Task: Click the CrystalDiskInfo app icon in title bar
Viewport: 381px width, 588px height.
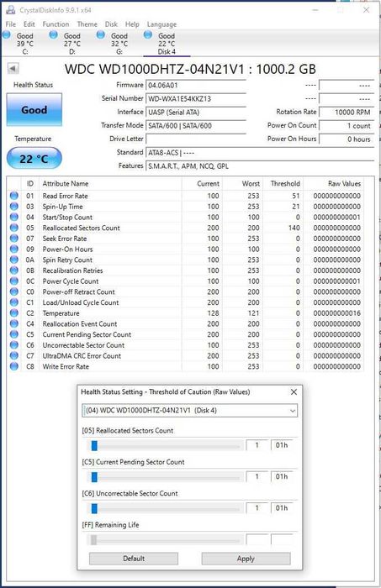Action: tap(10, 10)
